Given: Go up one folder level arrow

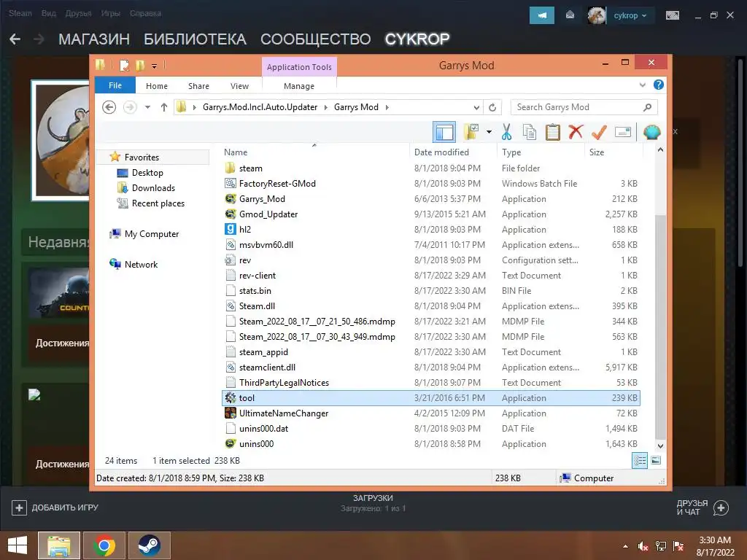Looking at the screenshot, I should pos(164,107).
